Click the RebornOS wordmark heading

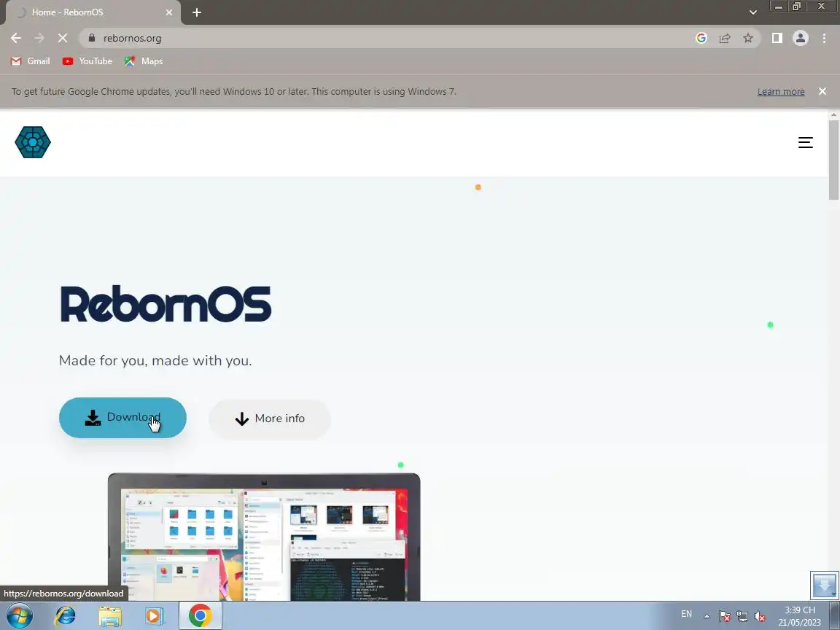click(x=166, y=304)
